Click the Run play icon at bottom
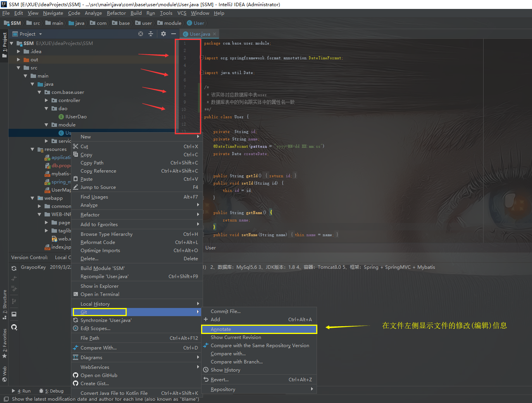Image resolution: width=532 pixels, height=403 pixels. tap(14, 391)
